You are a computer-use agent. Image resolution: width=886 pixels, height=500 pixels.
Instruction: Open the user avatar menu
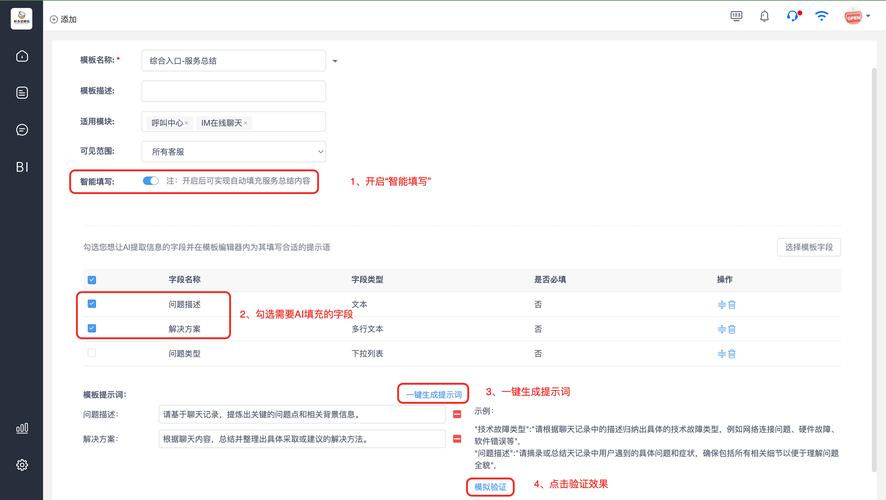(853, 16)
